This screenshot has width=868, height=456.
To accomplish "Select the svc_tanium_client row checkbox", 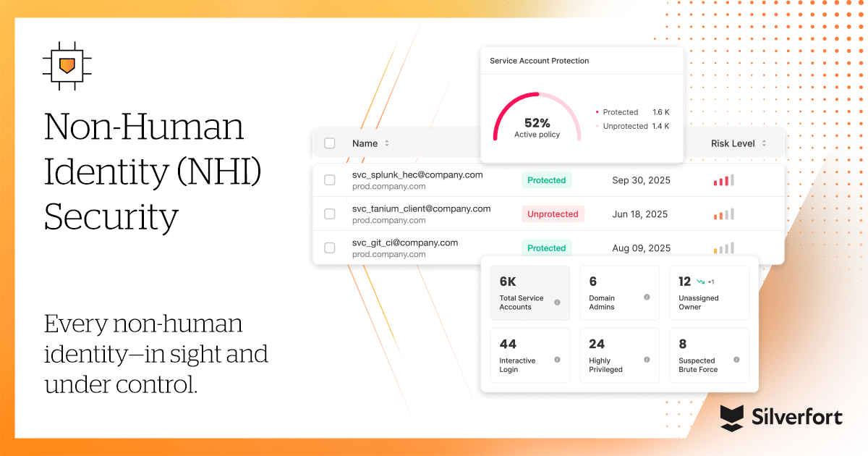I will point(330,214).
